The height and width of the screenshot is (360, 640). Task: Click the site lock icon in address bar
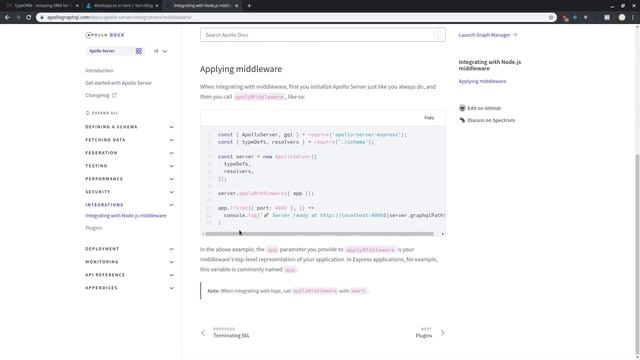pos(42,17)
